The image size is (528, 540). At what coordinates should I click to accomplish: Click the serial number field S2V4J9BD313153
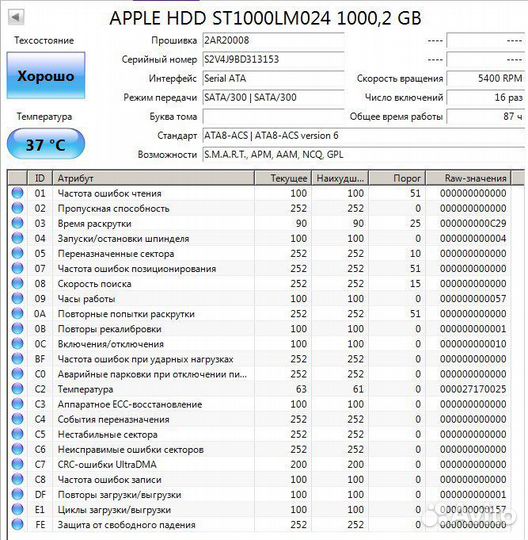click(273, 59)
